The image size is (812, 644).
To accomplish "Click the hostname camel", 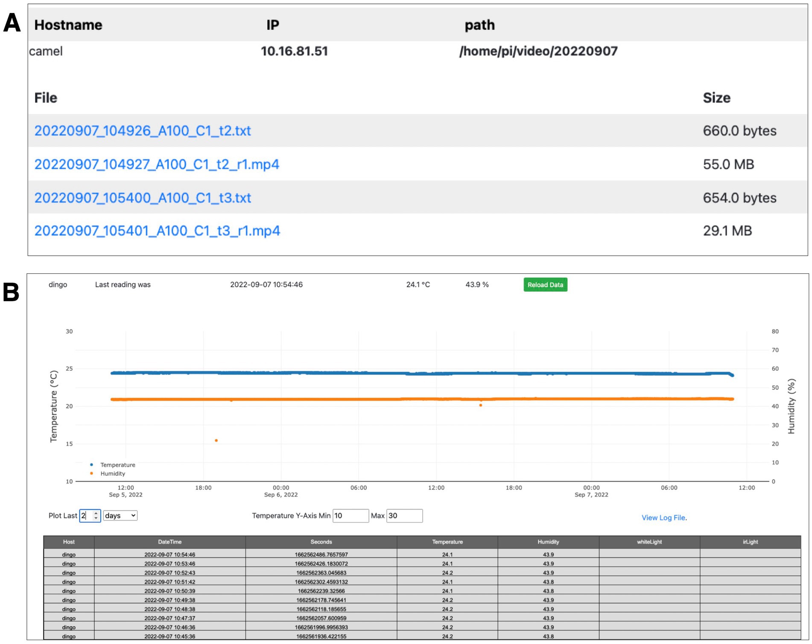I will coord(46,51).
